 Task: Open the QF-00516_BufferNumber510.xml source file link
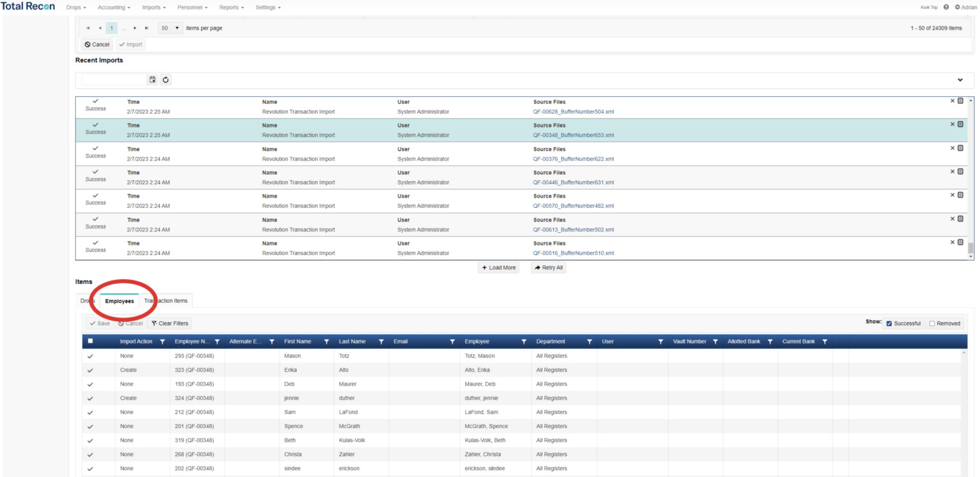[x=574, y=253]
